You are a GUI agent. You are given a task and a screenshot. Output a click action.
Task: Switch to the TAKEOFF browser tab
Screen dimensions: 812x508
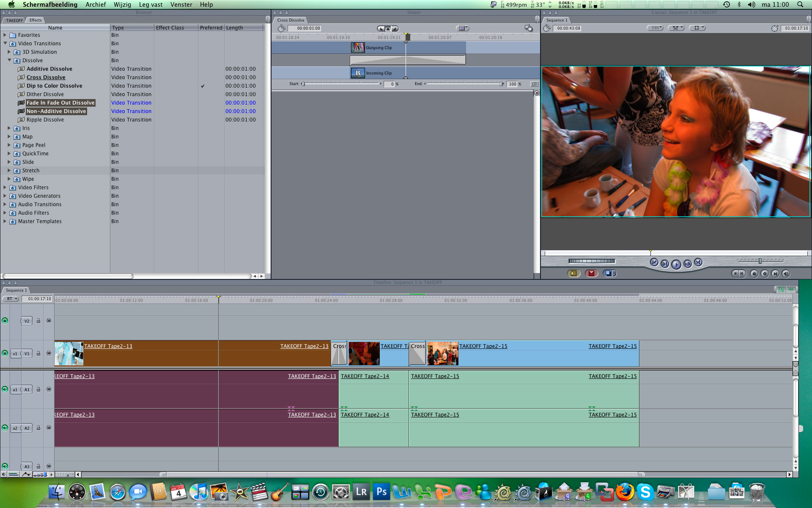point(14,20)
